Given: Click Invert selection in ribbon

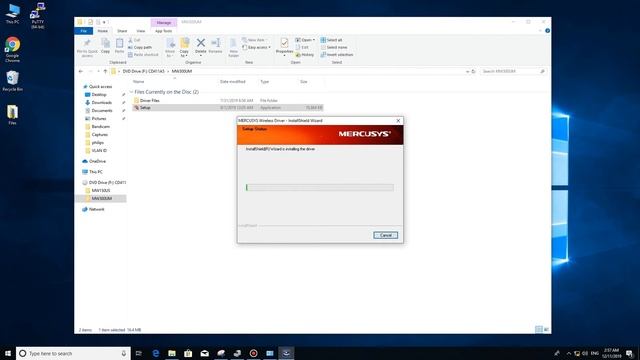Looking at the screenshot, I should [337, 55].
